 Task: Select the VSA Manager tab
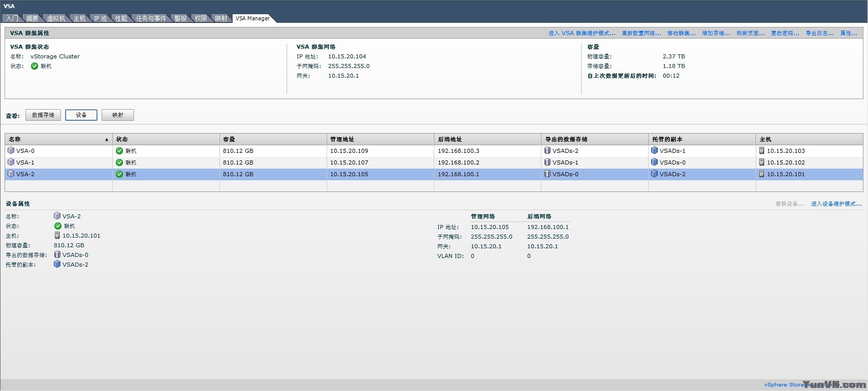(253, 18)
